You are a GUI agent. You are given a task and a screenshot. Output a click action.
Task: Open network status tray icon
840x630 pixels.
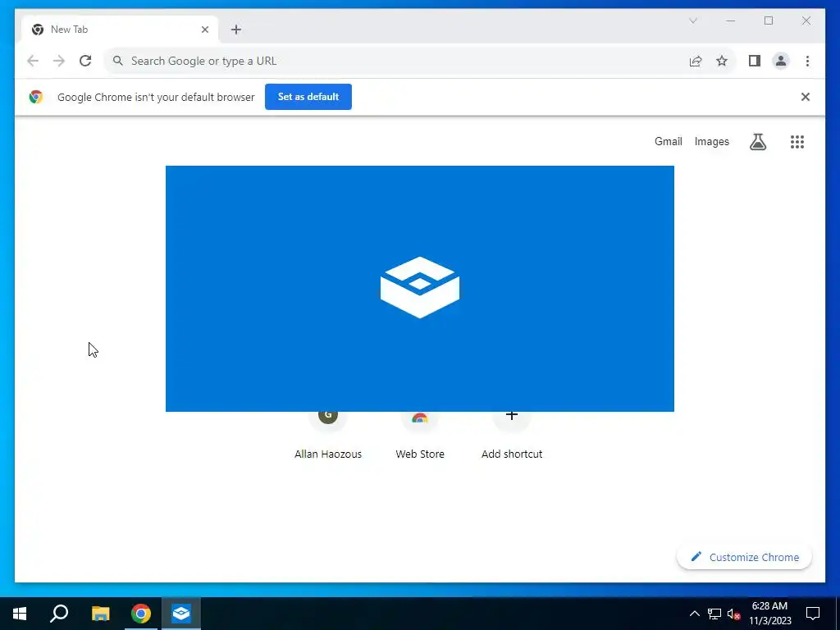(714, 614)
